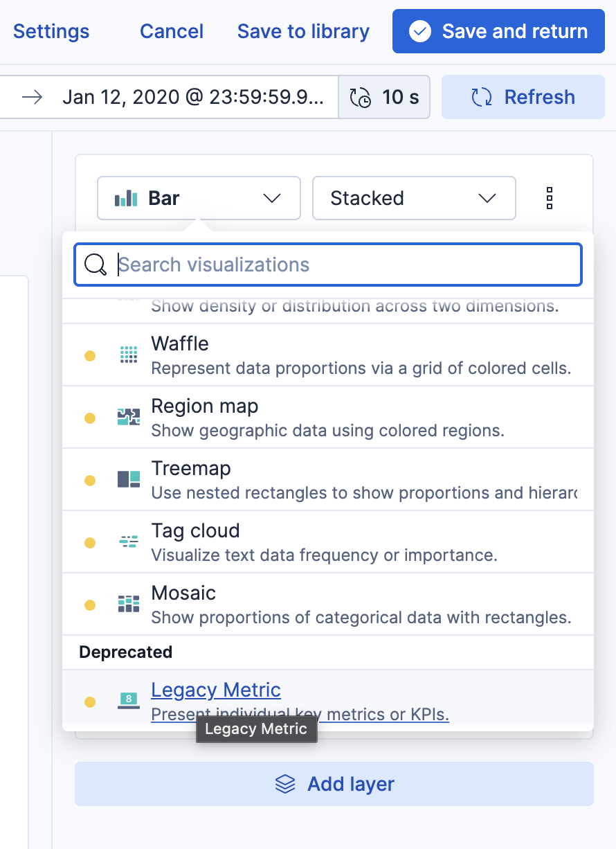Image resolution: width=616 pixels, height=849 pixels.
Task: Click the Tag cloud visualization icon
Action: tap(129, 542)
